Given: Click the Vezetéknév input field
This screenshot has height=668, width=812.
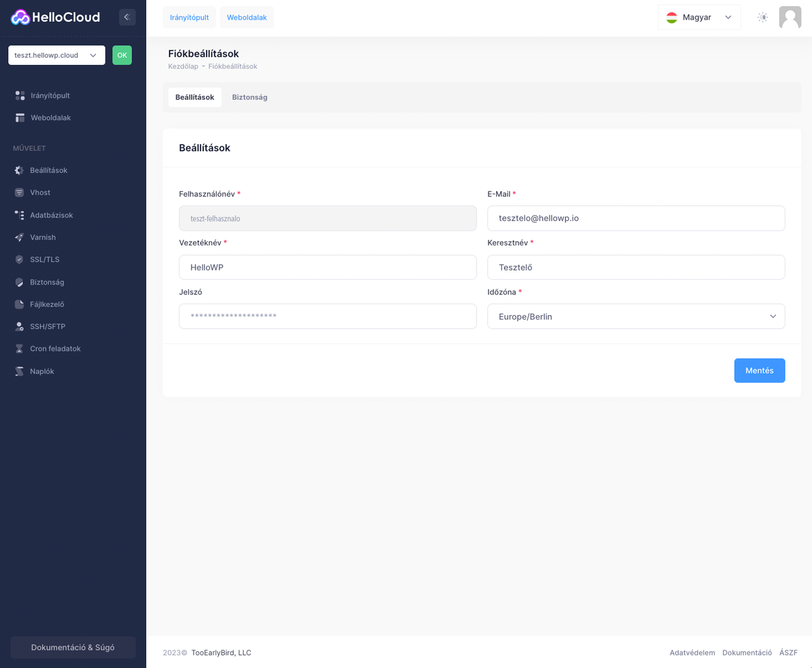Looking at the screenshot, I should pyautogui.click(x=328, y=267).
